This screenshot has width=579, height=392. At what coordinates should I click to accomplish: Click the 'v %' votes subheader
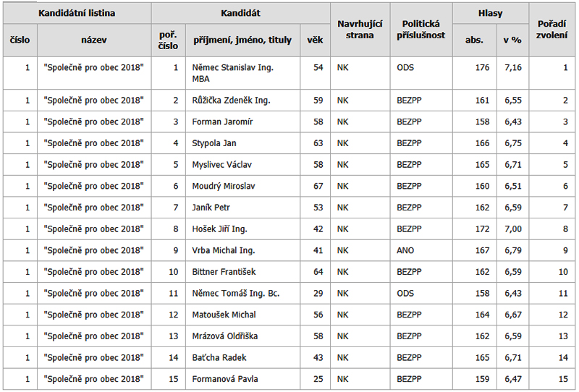pyautogui.click(x=512, y=41)
